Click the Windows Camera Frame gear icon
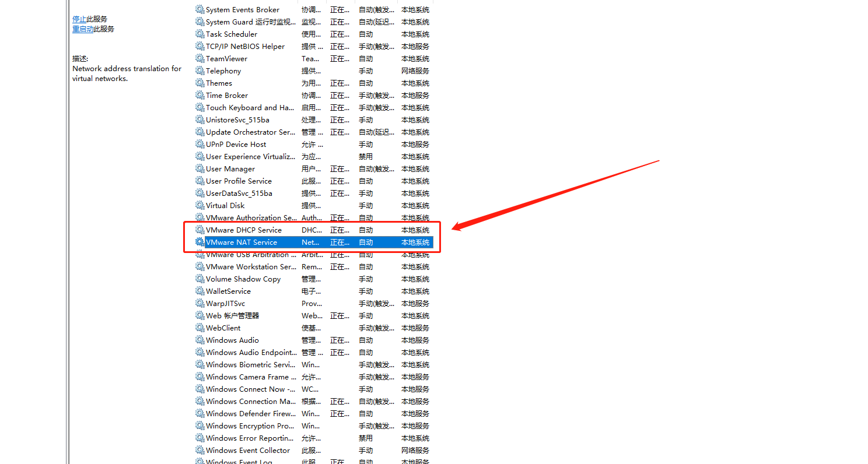The height and width of the screenshot is (464, 868). [200, 377]
